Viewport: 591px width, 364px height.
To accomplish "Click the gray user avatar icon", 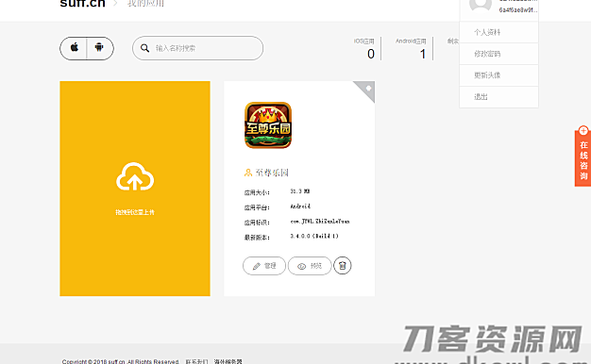I will point(481,5).
